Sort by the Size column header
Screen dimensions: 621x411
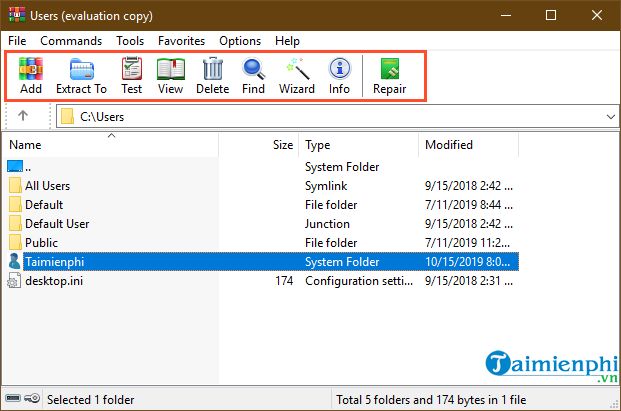pos(259,145)
